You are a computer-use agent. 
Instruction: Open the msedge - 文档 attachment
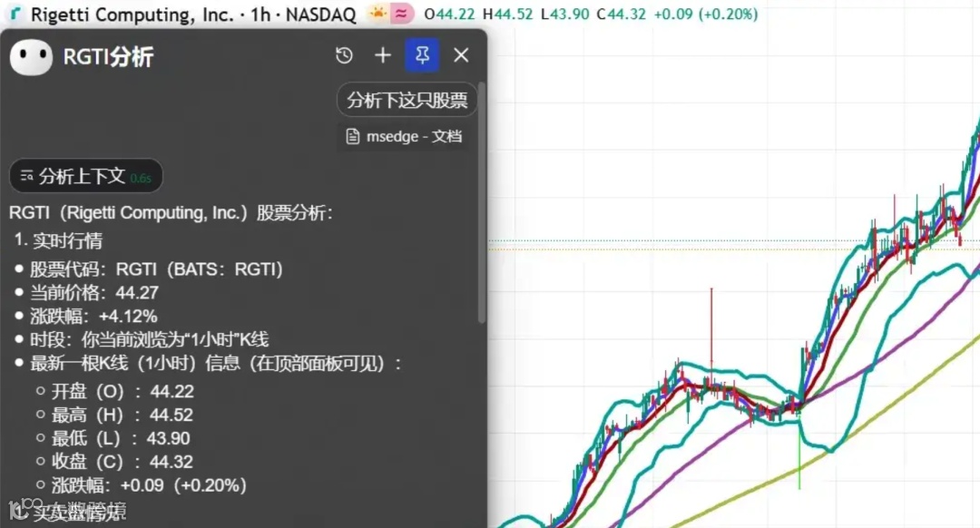(405, 136)
